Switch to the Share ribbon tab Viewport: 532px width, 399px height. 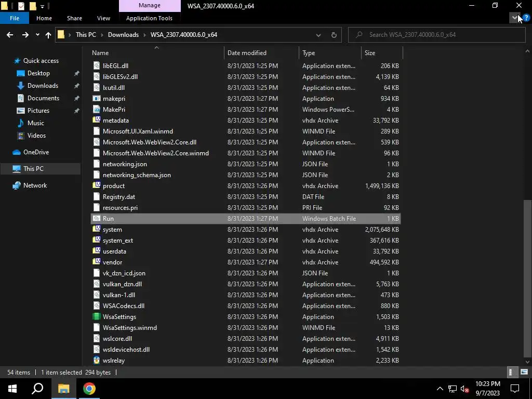point(74,18)
